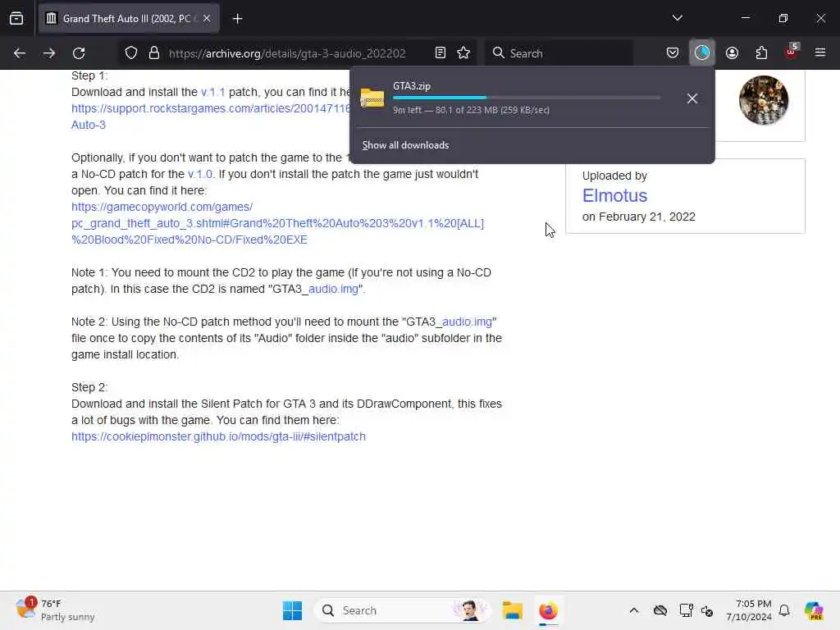Open the extensions puzzle icon

[x=761, y=53]
